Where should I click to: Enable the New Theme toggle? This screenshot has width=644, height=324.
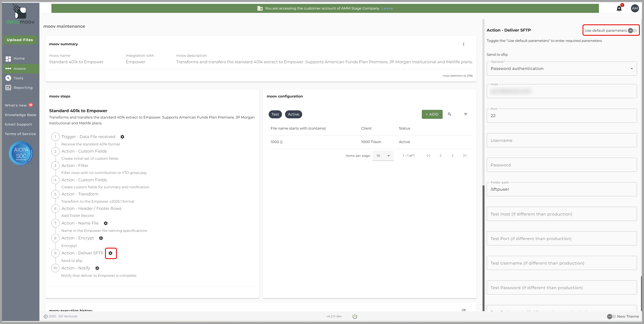click(x=611, y=316)
